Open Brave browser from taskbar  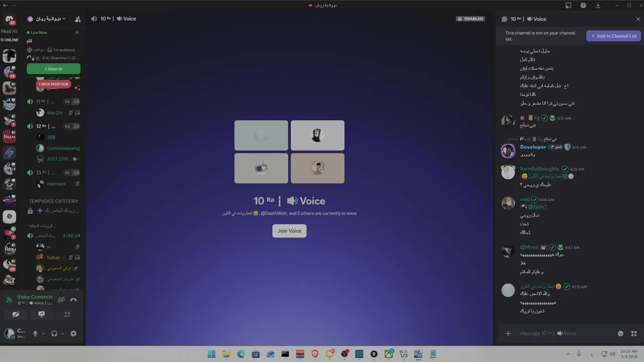(314, 354)
